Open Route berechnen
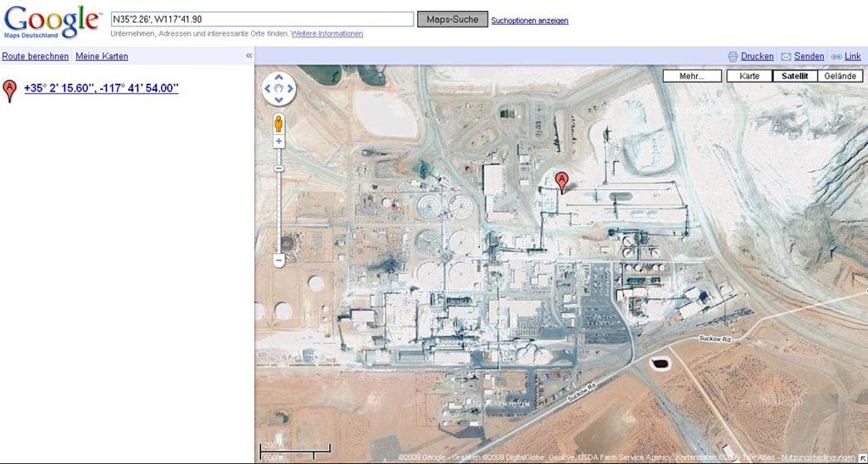 pos(36,57)
